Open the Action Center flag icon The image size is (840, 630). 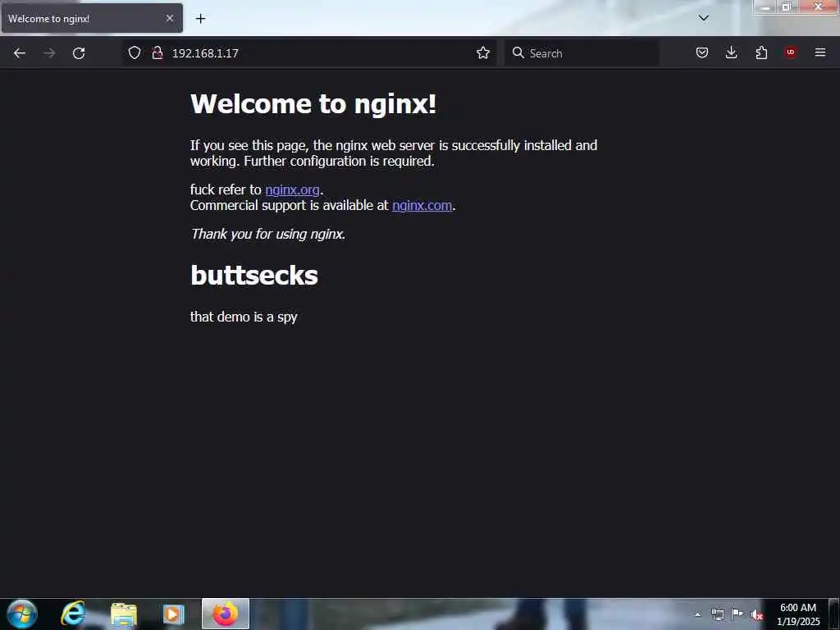(x=737, y=614)
